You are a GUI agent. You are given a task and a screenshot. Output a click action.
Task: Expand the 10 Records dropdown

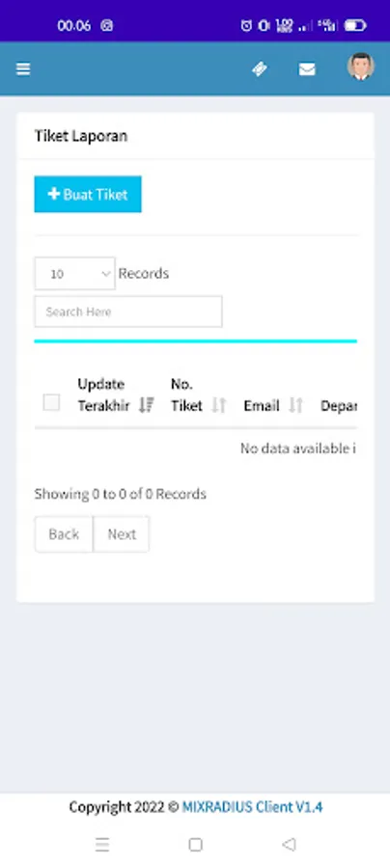pyautogui.click(x=74, y=274)
